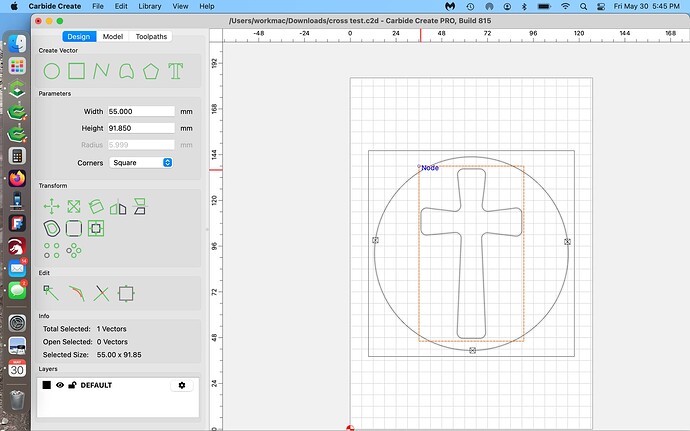690x431 pixels.
Task: Open the rounded Corner tool in Transform
Action: 73,228
